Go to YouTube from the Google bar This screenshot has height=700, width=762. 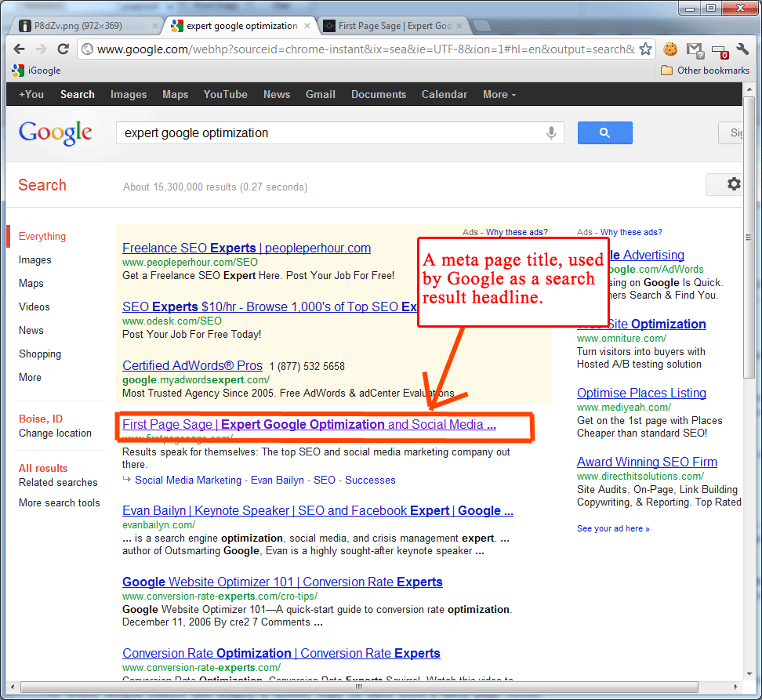point(226,94)
